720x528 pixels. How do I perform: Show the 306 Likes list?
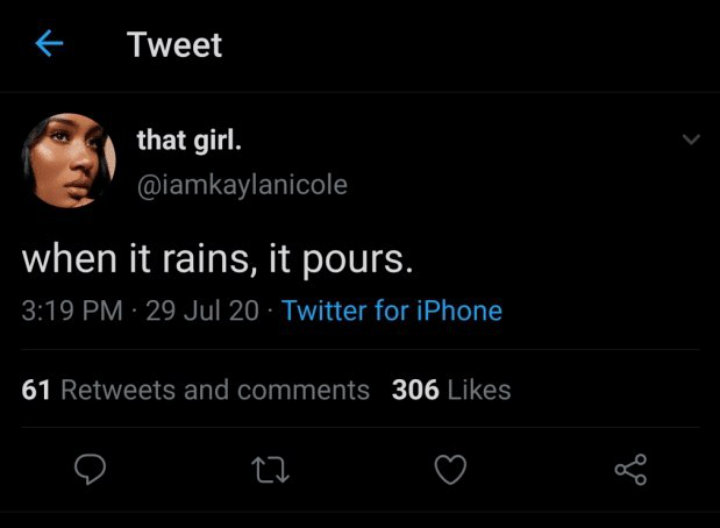pyautogui.click(x=451, y=390)
